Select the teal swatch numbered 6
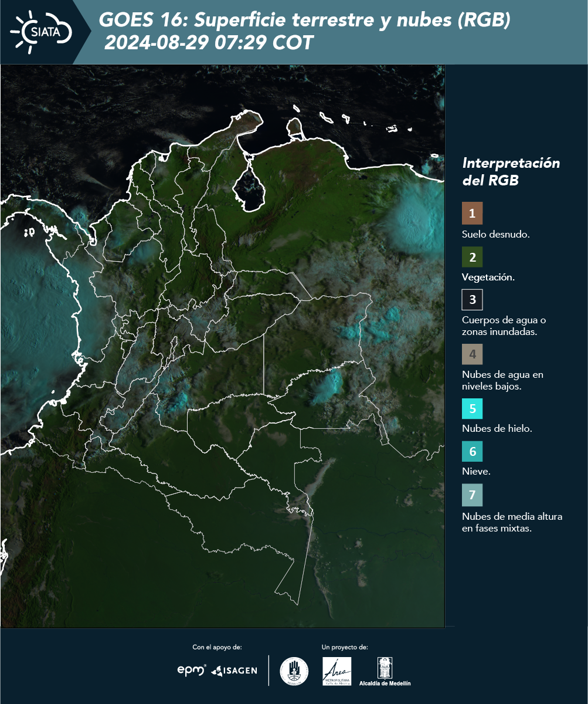Screen dimensions: 588x704 [x=472, y=452]
